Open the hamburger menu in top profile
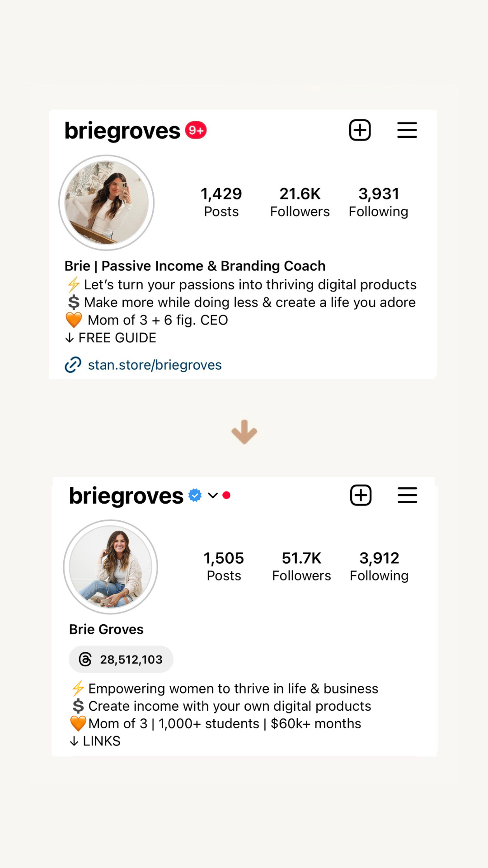Screen dimensions: 488x868 point(407,130)
